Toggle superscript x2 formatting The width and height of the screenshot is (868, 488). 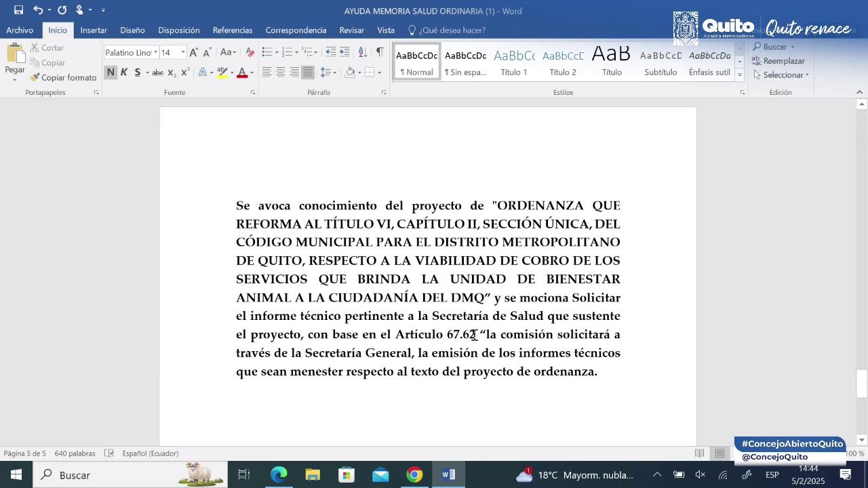pyautogui.click(x=185, y=73)
